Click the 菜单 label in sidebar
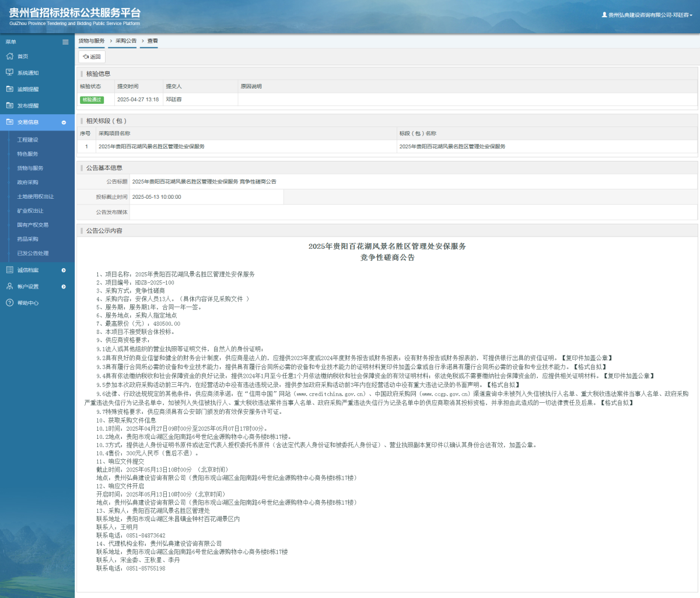 pos(11,42)
